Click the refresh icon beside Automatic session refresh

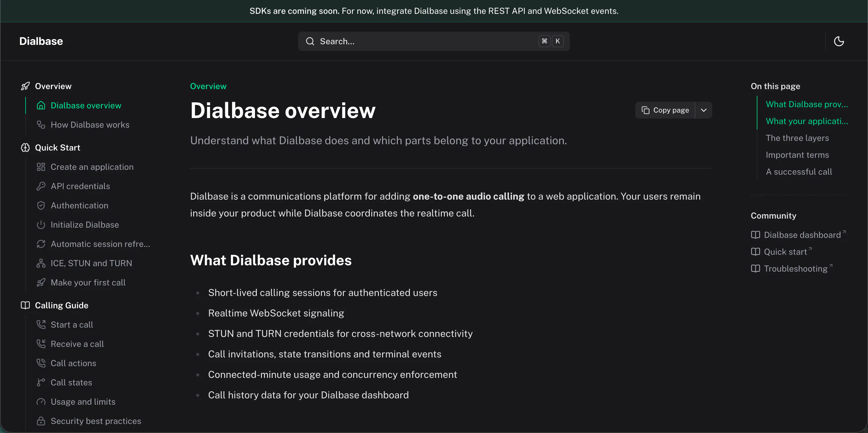click(x=41, y=244)
